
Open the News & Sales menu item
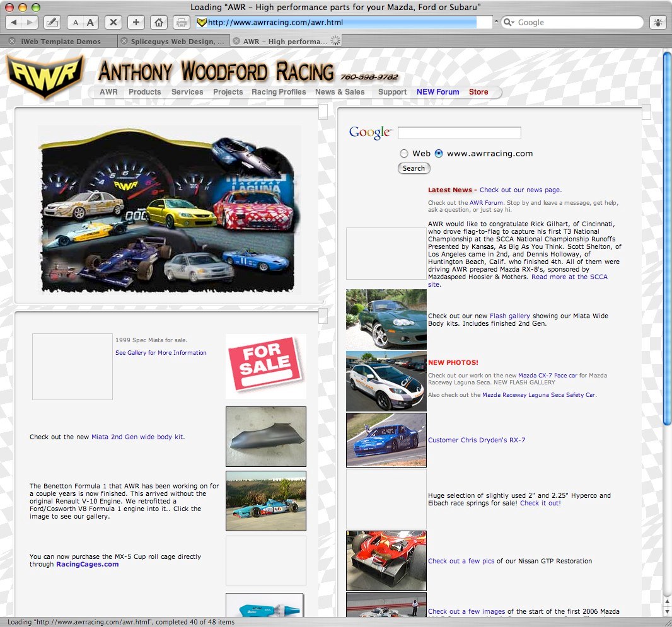point(340,91)
